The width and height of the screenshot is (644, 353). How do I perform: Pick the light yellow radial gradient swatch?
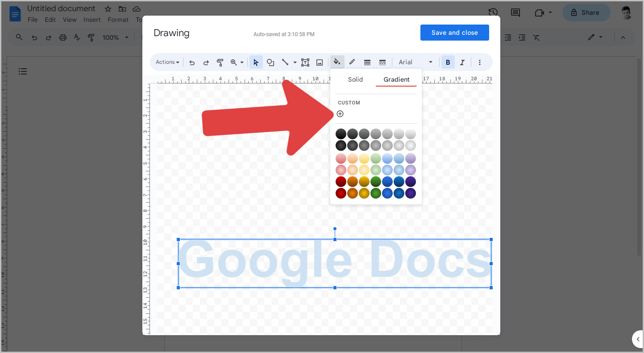[x=364, y=170]
